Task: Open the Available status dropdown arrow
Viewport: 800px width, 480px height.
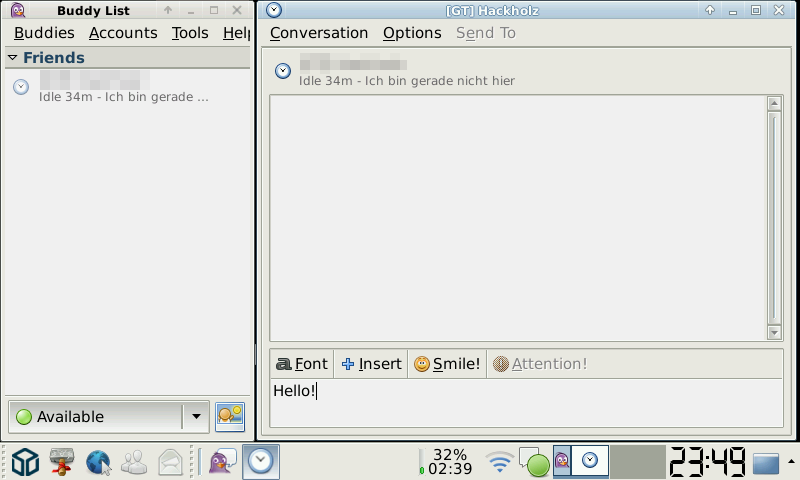Action: pyautogui.click(x=196, y=417)
